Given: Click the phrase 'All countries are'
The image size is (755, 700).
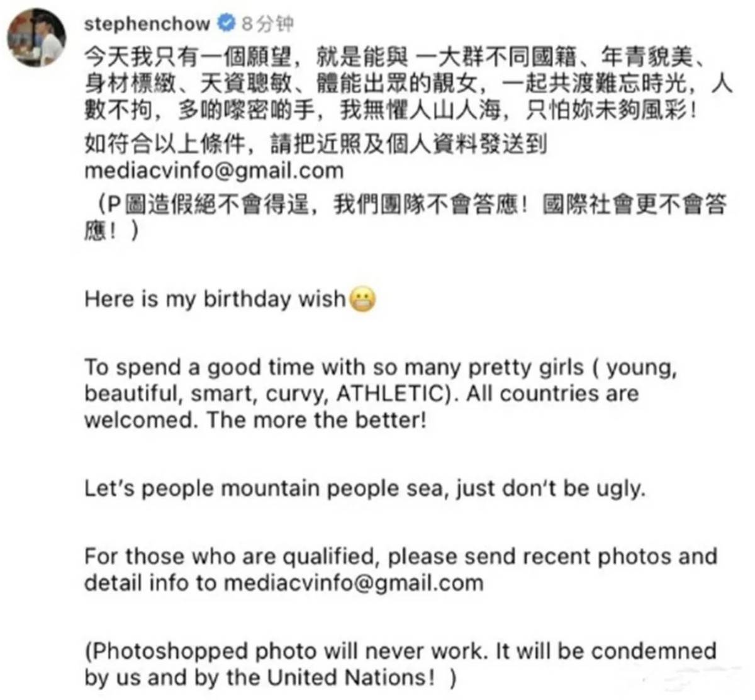Looking at the screenshot, I should [x=553, y=393].
